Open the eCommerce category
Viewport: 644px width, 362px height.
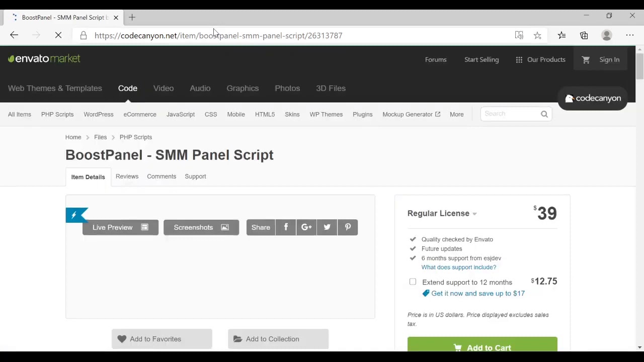140,114
